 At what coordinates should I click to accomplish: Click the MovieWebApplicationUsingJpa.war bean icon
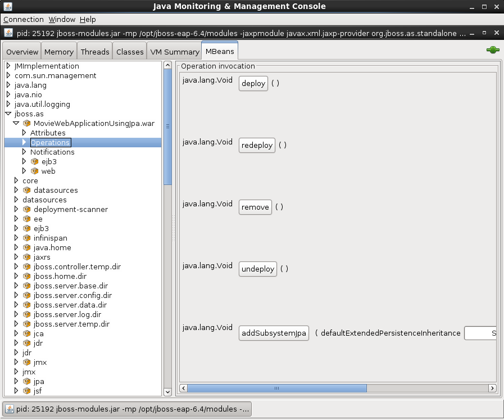click(26, 123)
